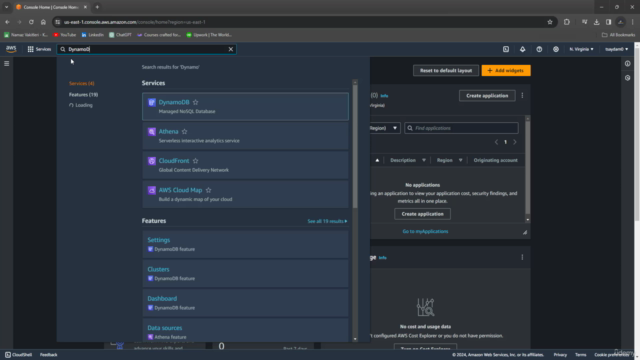Open a new browser tab
This screenshot has height=360, width=640.
[97, 7]
